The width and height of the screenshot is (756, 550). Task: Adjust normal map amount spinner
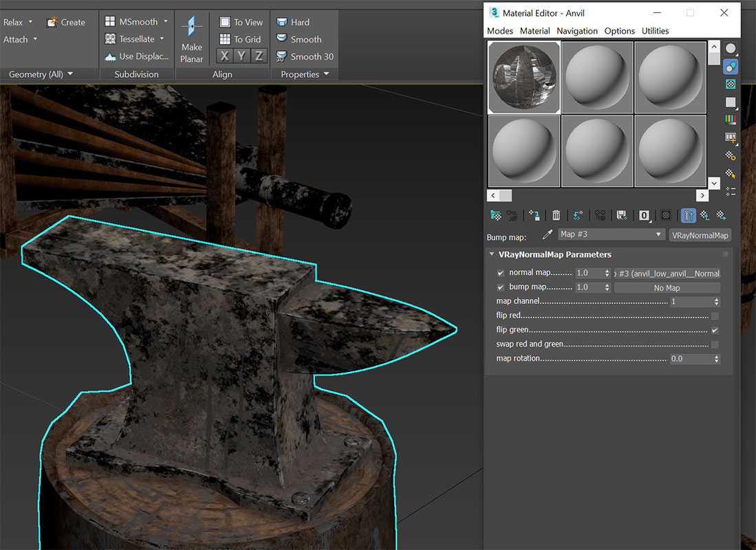pyautogui.click(x=607, y=273)
